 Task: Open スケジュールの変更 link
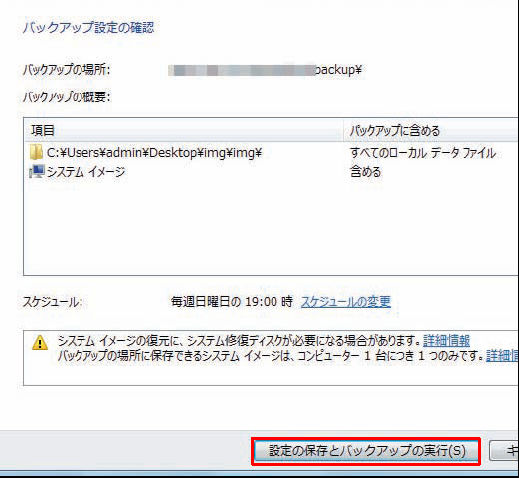[346, 302]
